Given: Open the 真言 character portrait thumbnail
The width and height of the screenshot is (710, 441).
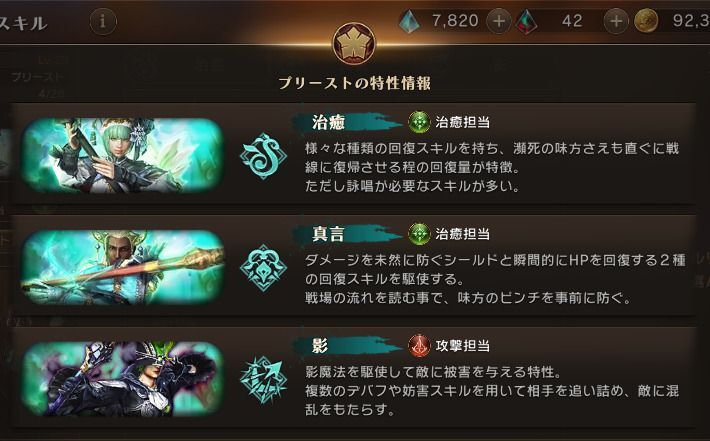Looking at the screenshot, I should tap(123, 267).
